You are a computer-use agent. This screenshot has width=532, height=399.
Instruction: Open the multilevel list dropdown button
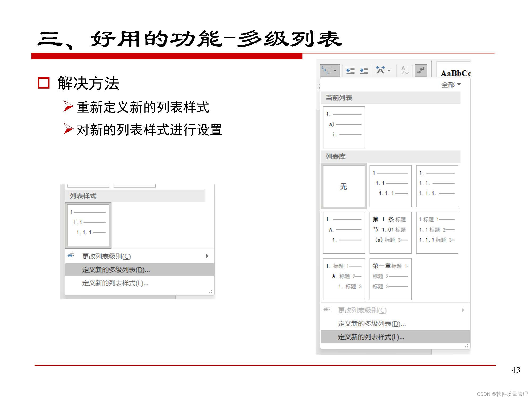(x=330, y=70)
